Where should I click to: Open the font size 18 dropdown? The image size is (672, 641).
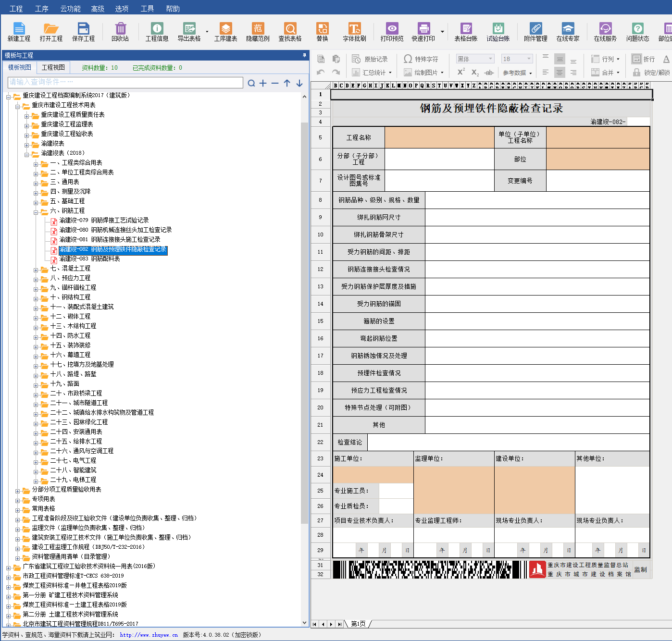(x=529, y=59)
